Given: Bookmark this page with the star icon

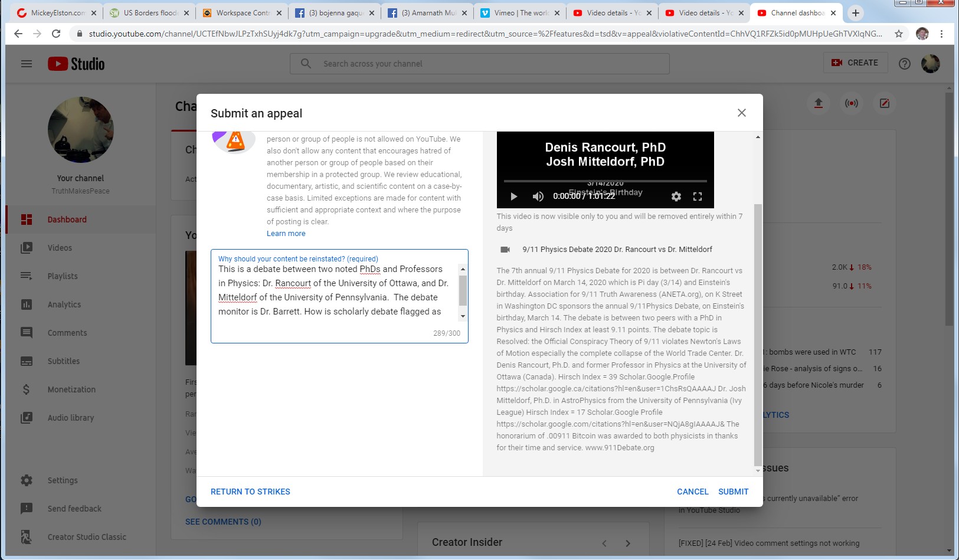Looking at the screenshot, I should coord(899,34).
